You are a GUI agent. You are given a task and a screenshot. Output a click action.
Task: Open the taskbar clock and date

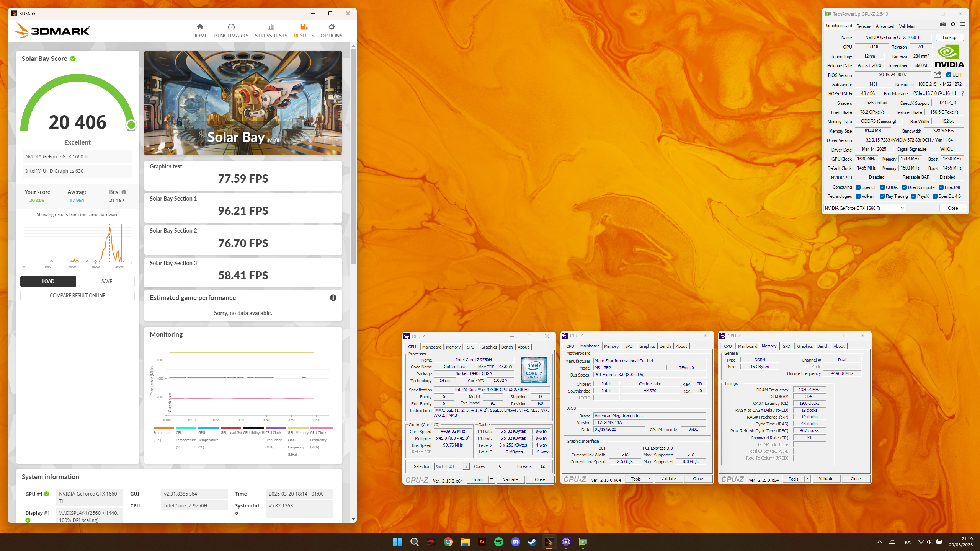(961, 542)
